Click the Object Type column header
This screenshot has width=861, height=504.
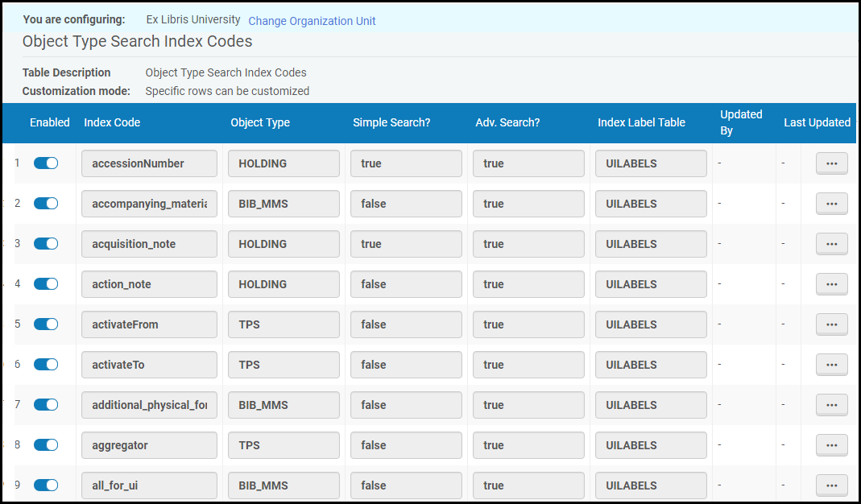point(260,122)
